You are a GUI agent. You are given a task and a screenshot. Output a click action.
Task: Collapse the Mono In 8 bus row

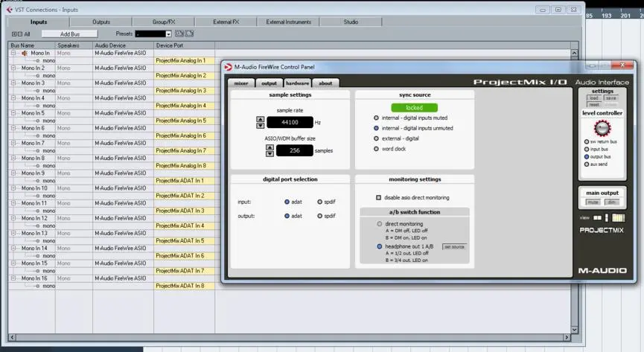coord(13,158)
